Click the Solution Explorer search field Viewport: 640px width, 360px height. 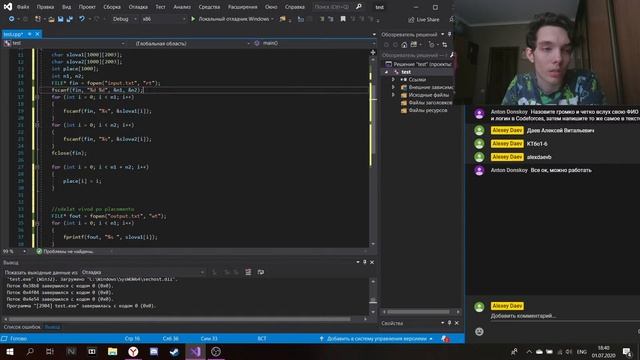coord(416,55)
